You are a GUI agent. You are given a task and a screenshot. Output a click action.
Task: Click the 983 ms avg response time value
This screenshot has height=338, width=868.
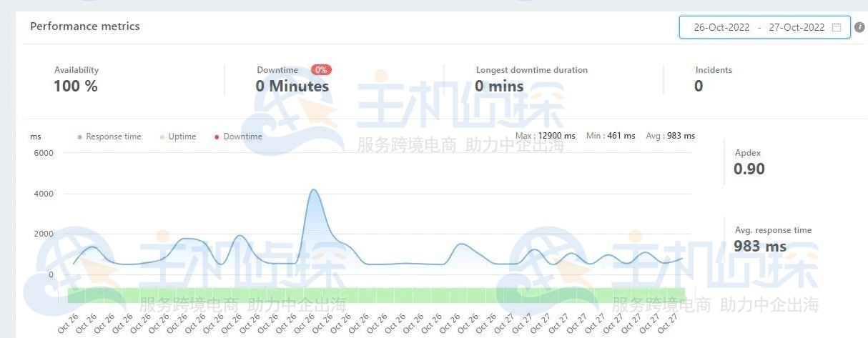(x=760, y=247)
